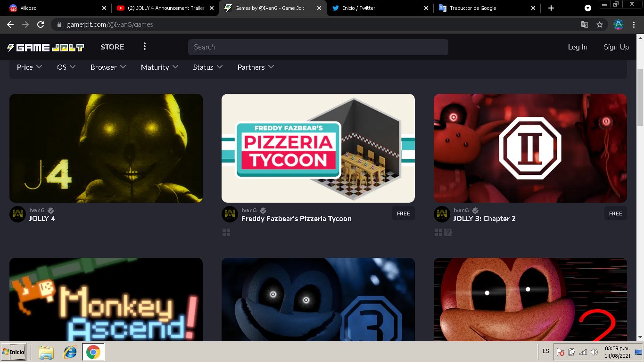Focus the Search input field
This screenshot has width=644, height=362.
[318, 47]
